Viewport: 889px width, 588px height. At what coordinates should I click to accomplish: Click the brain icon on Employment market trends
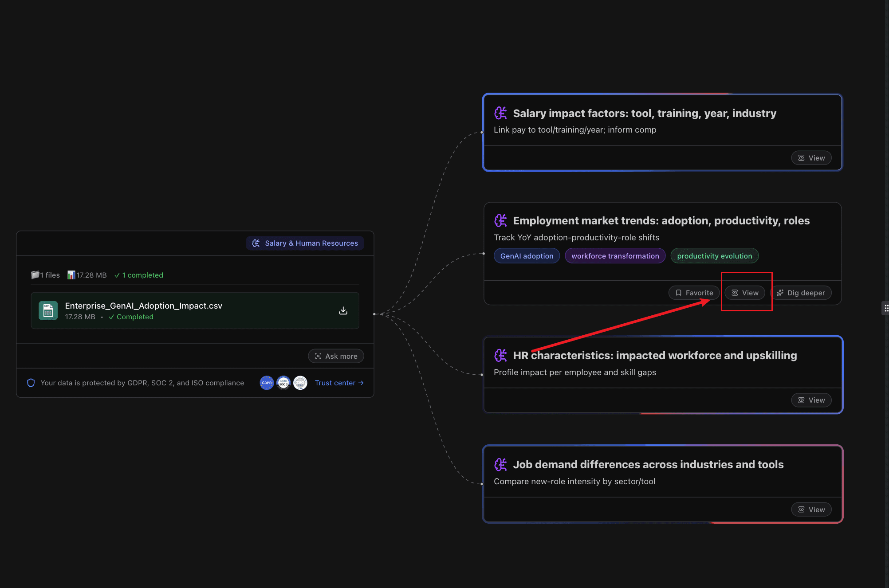[501, 220]
